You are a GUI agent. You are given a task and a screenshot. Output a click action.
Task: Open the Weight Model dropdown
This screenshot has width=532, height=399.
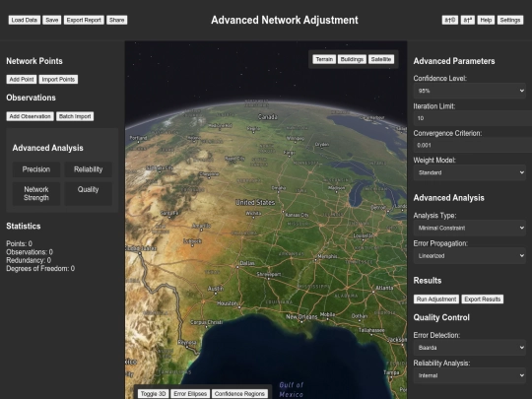point(470,172)
